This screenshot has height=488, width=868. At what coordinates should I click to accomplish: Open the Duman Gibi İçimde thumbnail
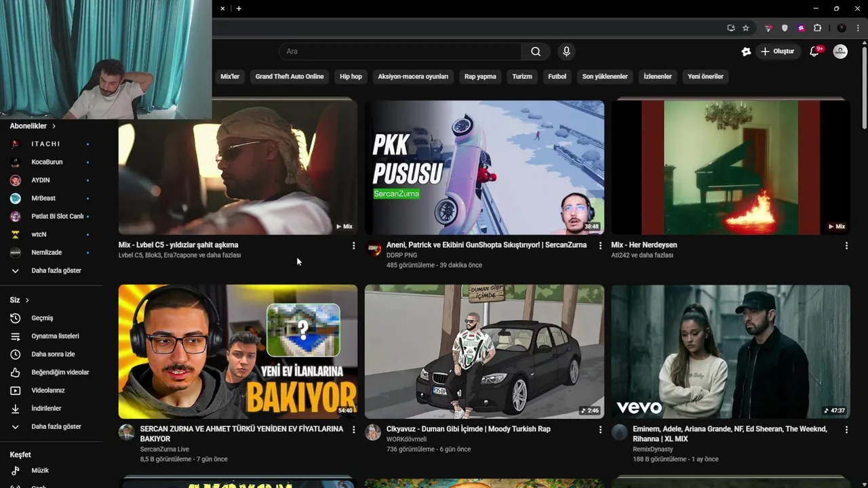pos(484,352)
